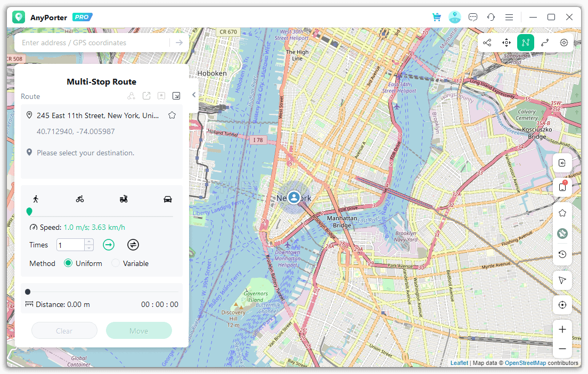Select the Variable method radio button
588x374 pixels.
[x=116, y=263]
